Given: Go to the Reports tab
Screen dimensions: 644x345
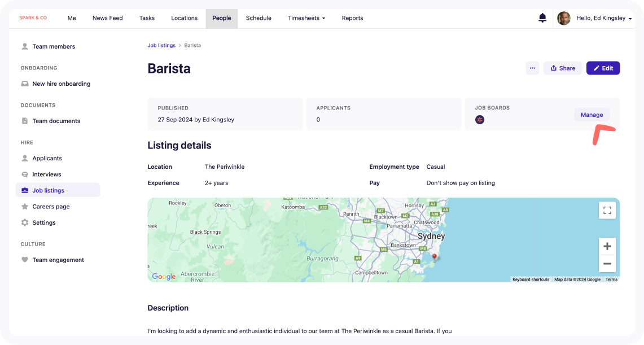Looking at the screenshot, I should click(x=352, y=18).
